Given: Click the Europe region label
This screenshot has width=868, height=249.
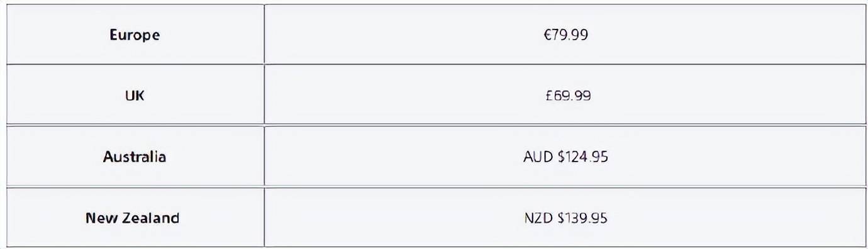Looking at the screenshot, I should [135, 35].
